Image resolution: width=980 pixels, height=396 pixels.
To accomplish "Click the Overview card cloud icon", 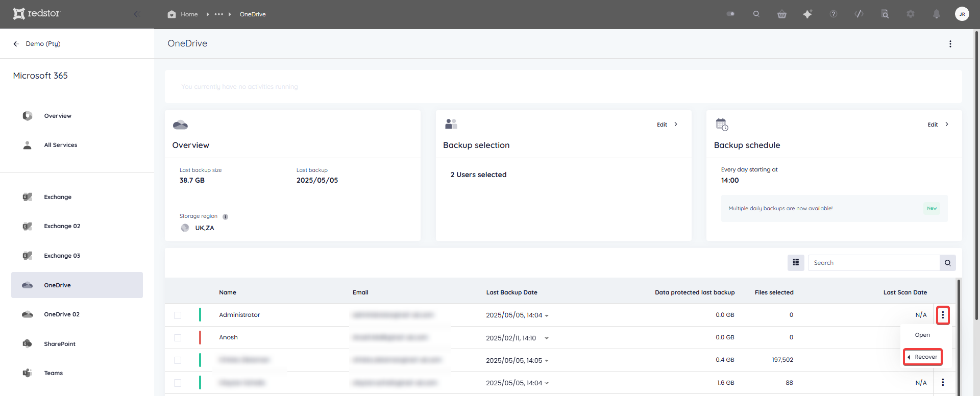I will tap(180, 125).
